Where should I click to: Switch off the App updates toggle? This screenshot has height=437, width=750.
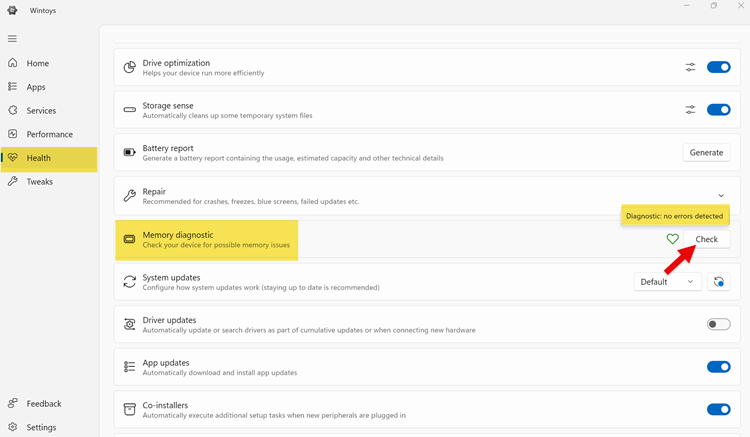[718, 367]
